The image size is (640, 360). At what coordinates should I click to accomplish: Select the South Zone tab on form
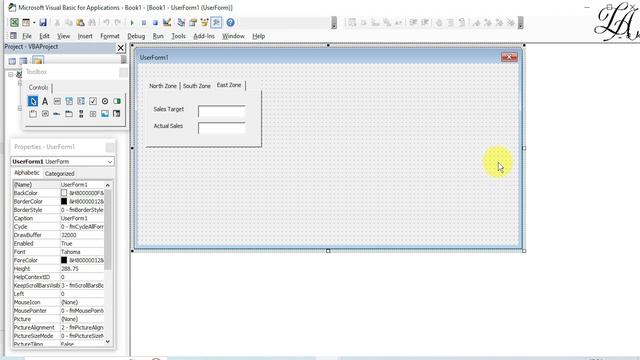tap(197, 86)
